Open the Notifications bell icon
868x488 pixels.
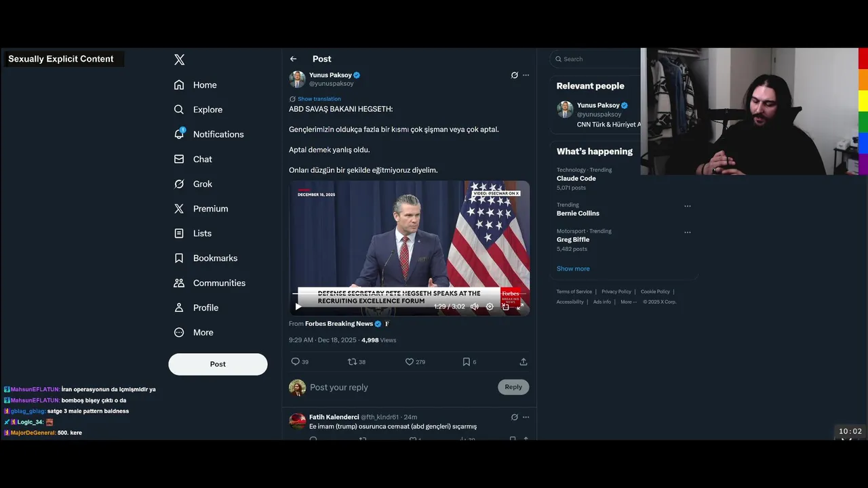pyautogui.click(x=179, y=134)
